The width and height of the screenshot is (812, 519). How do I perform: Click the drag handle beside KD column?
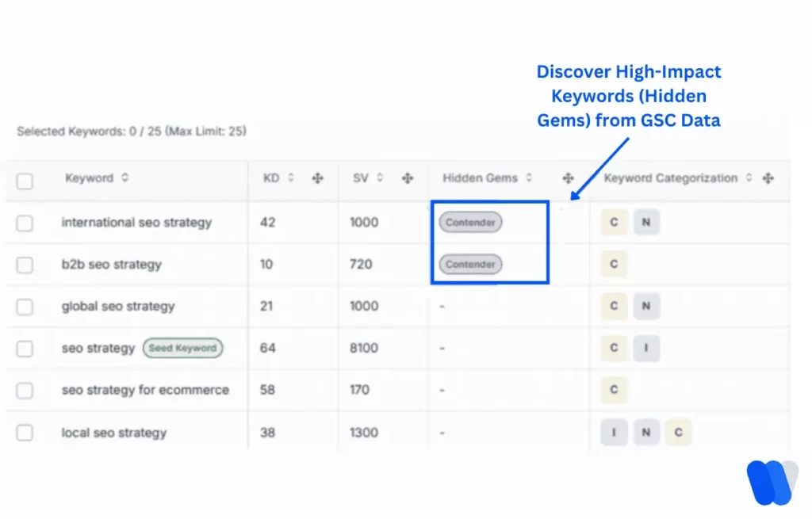pyautogui.click(x=318, y=179)
